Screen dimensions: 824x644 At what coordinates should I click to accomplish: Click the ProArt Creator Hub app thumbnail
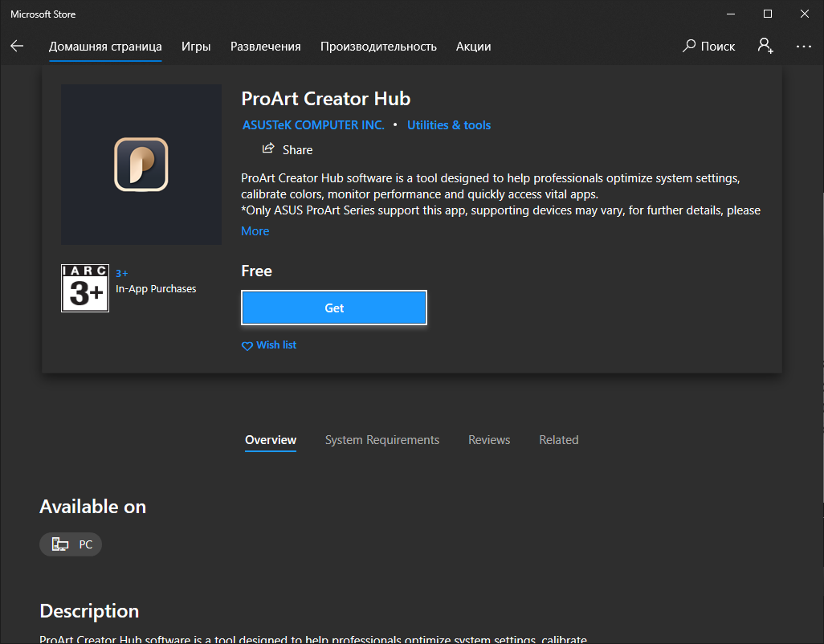(x=141, y=164)
